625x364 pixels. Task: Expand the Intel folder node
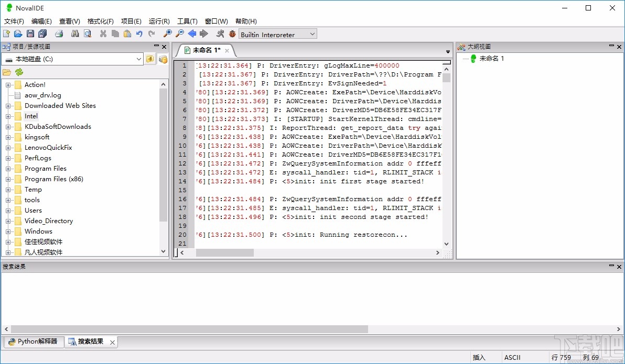7,116
